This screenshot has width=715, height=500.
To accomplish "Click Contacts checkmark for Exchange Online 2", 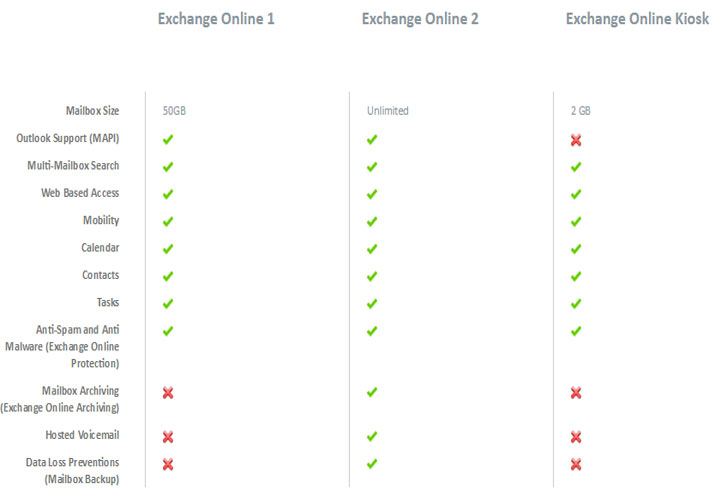I will point(372,276).
